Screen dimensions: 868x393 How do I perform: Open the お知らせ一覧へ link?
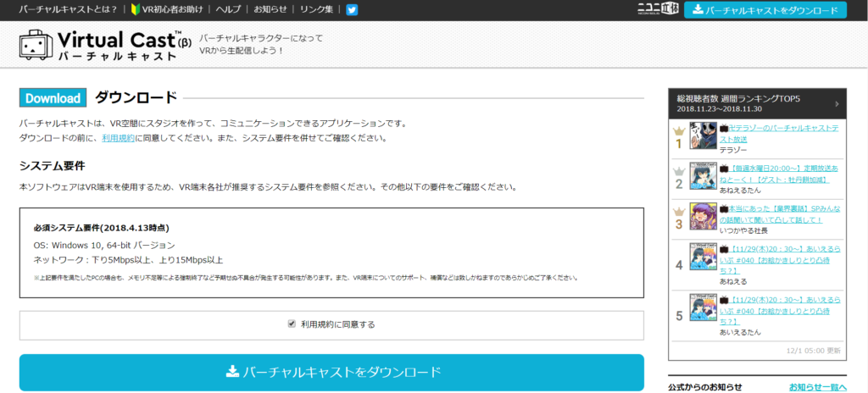[x=818, y=386]
